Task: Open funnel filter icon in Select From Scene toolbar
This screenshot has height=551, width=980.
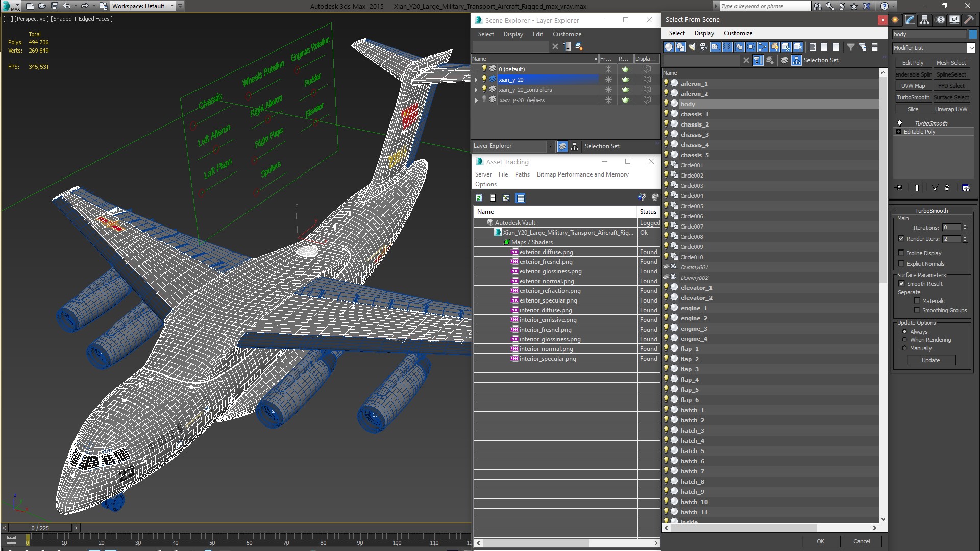Action: coord(851,47)
